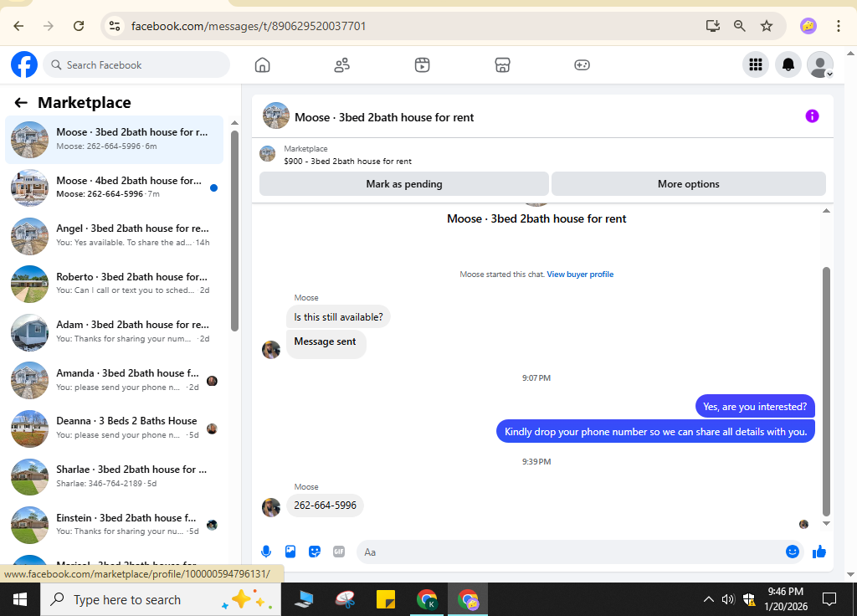Open the zoom magnifier icon in address bar
Screen dimensions: 857x616
click(740, 26)
